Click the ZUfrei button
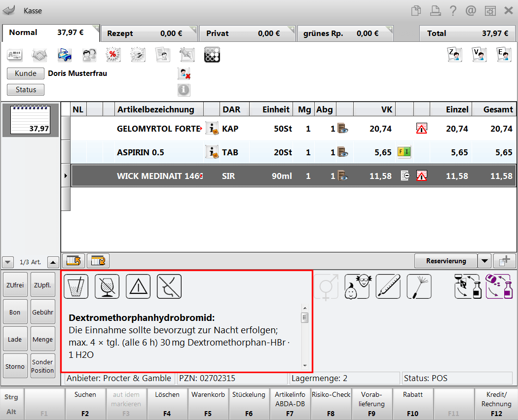The height and width of the screenshot is (420, 518). click(15, 284)
